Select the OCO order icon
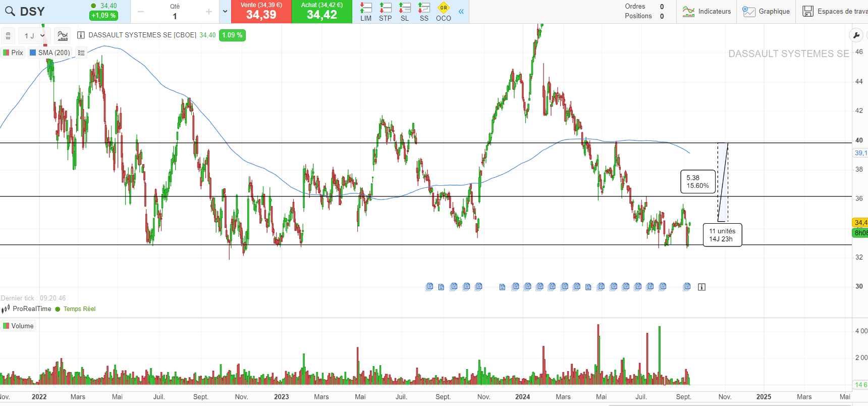The height and width of the screenshot is (406, 868). pos(444,11)
